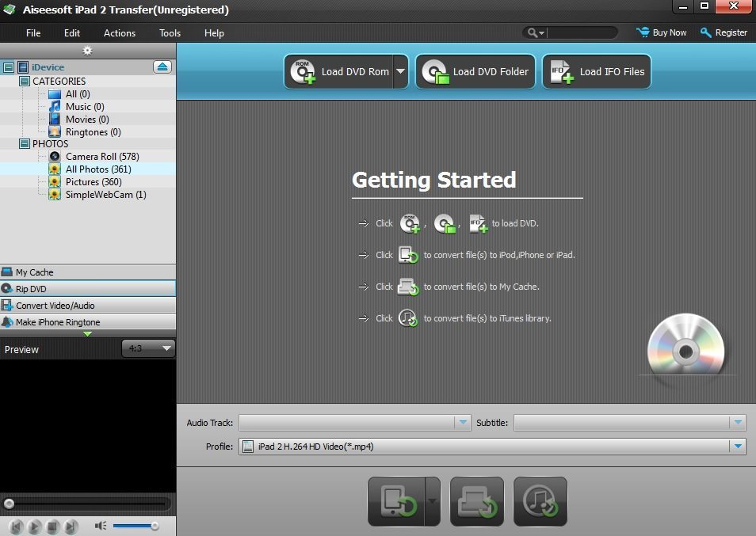Click the Load IFO Files button
Screen dimensions: 756x536
click(597, 72)
